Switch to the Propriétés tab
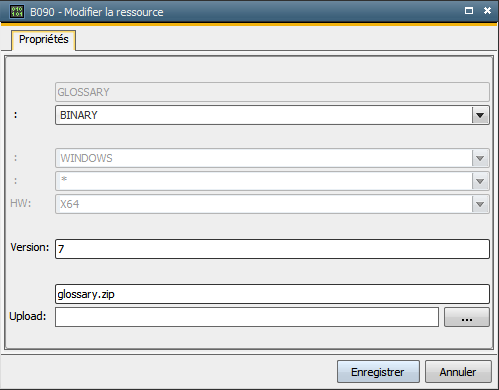 [x=44, y=40]
